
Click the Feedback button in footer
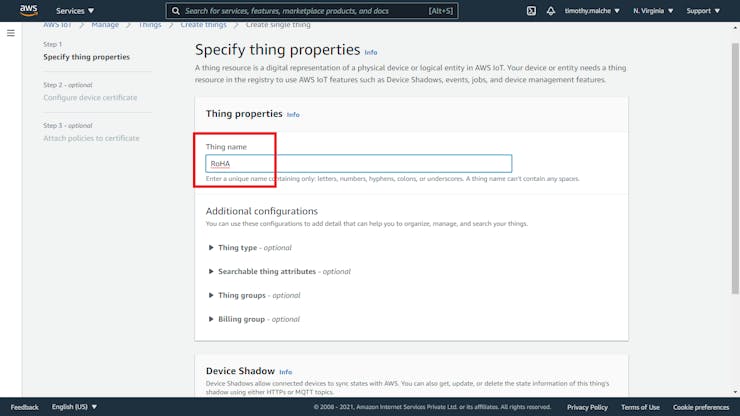coord(25,407)
